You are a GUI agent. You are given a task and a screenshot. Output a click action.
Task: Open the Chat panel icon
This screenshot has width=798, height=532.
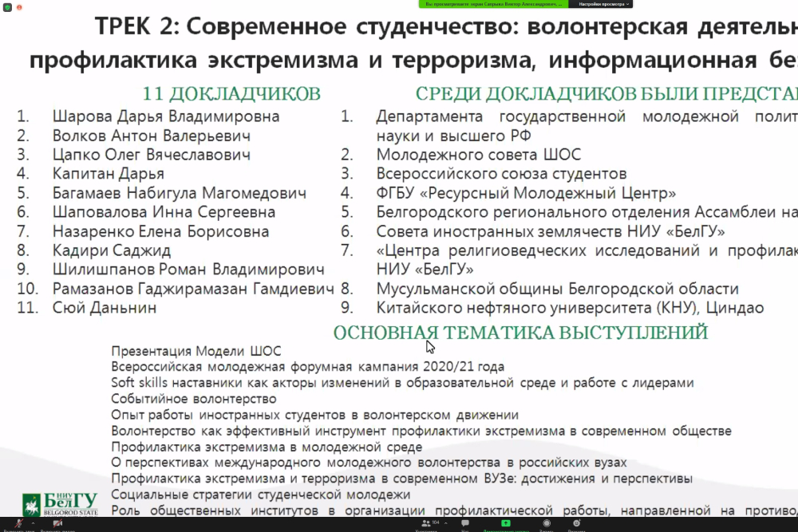464,523
